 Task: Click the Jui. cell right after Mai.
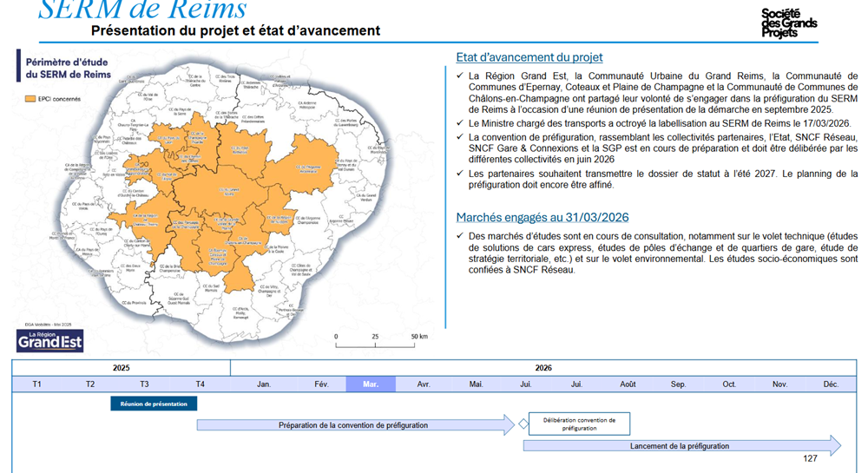tap(526, 384)
